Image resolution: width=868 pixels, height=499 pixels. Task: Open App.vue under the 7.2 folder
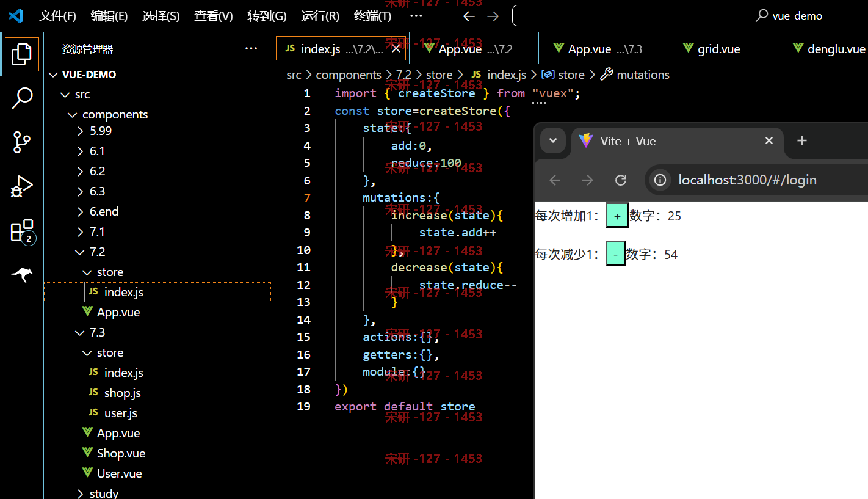click(157, 312)
